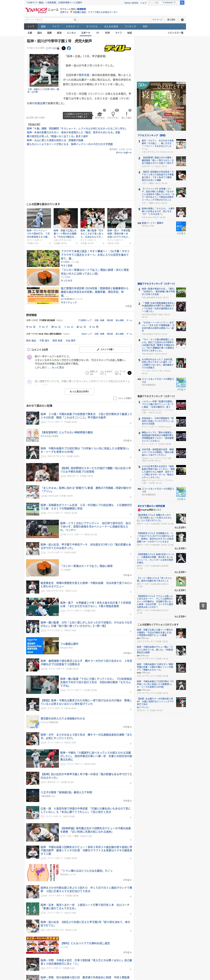Open the 中 vs. 巨 game result
The height and width of the screenshot is (980, 210).
31,327
